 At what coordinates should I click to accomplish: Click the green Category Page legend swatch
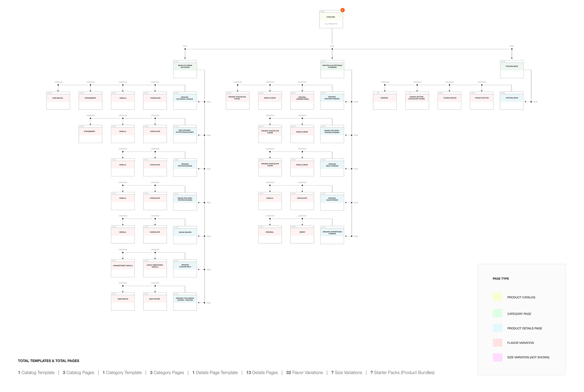click(497, 313)
